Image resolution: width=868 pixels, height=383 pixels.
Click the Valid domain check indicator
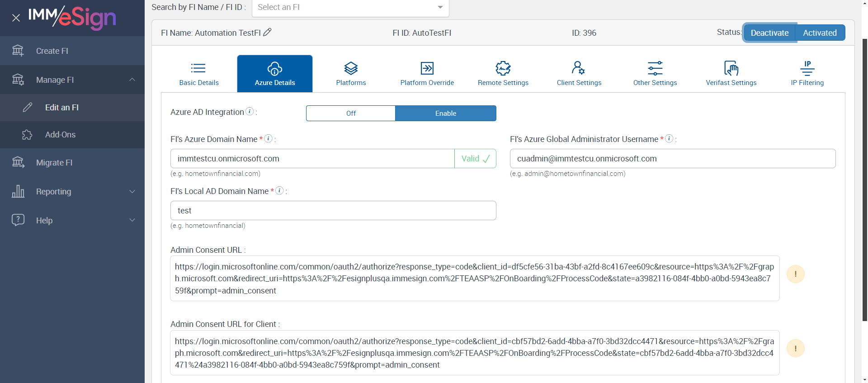click(476, 159)
